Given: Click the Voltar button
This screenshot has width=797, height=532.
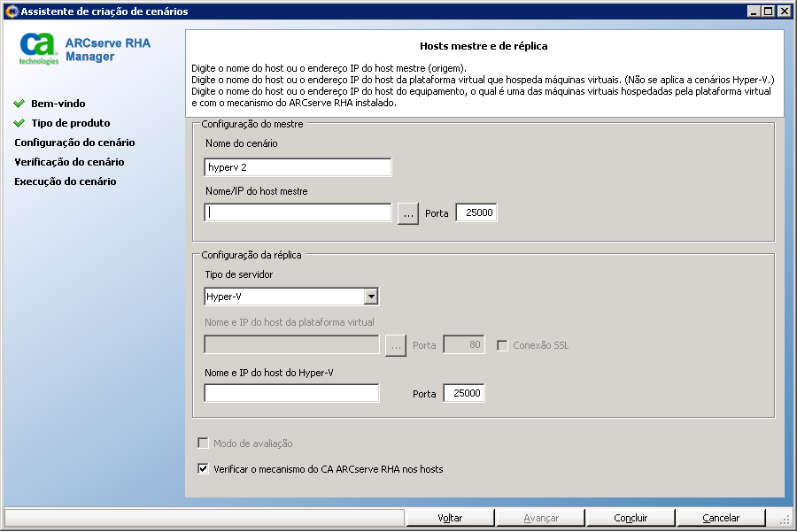Looking at the screenshot, I should (450, 518).
